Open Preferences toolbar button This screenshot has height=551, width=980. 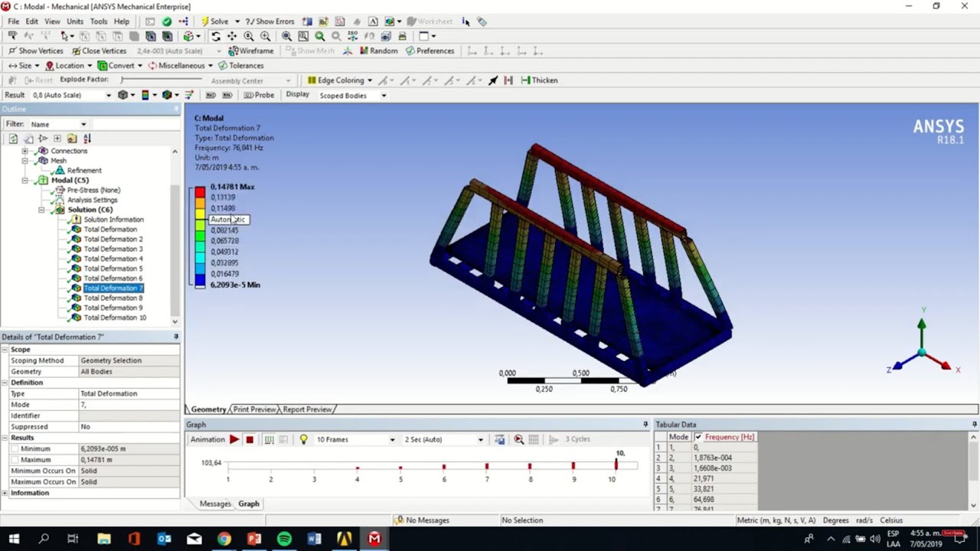coord(430,51)
